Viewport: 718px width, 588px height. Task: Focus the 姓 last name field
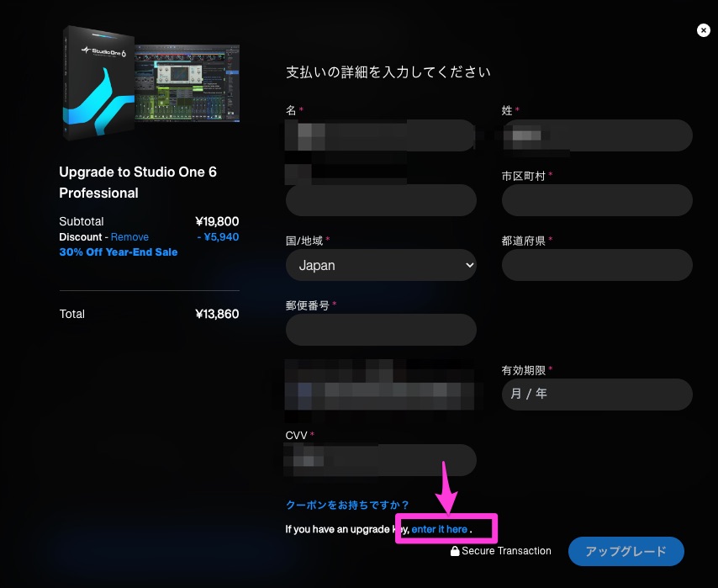596,135
